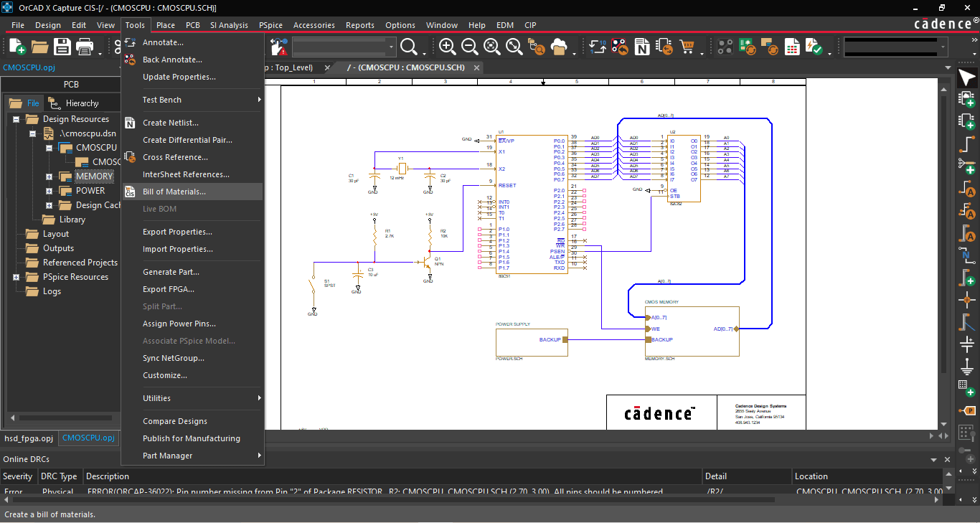The height and width of the screenshot is (523, 980).
Task: Click the Zoom to Area icon
Action: click(x=492, y=47)
